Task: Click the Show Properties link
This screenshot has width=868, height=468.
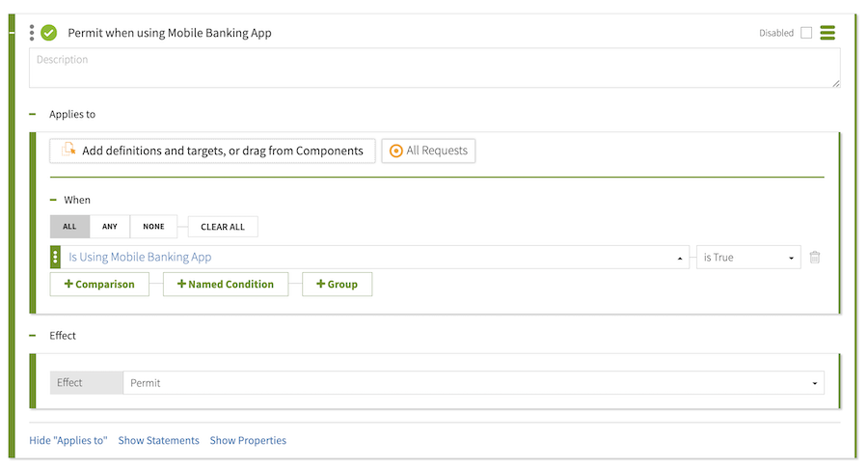Action: click(248, 440)
